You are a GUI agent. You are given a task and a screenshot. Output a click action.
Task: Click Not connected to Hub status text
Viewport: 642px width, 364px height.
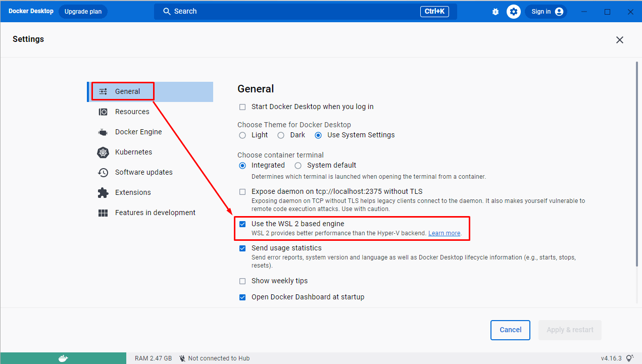(x=219, y=358)
